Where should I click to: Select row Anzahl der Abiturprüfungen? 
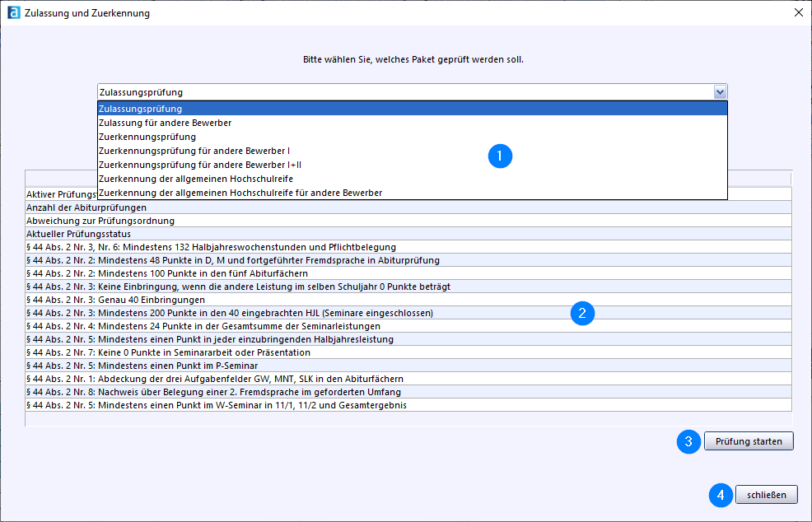click(408, 207)
